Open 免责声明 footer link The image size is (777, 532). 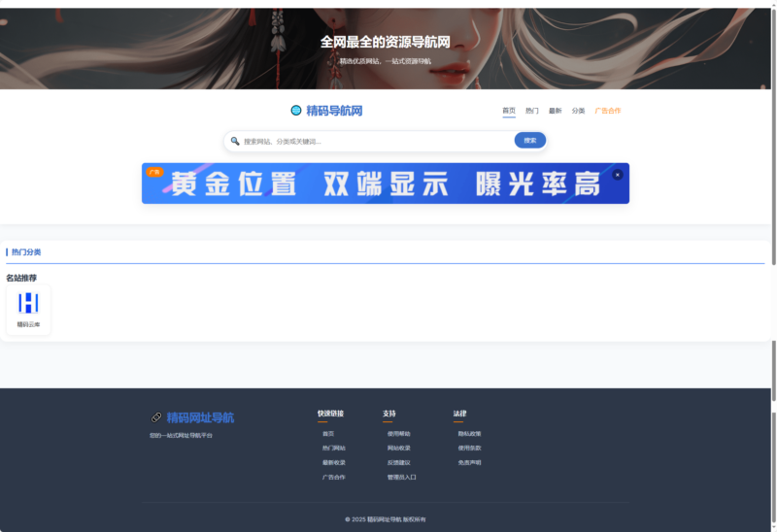[470, 463]
